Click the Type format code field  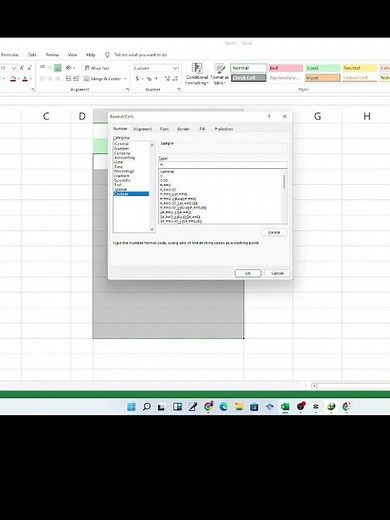tap(223, 165)
